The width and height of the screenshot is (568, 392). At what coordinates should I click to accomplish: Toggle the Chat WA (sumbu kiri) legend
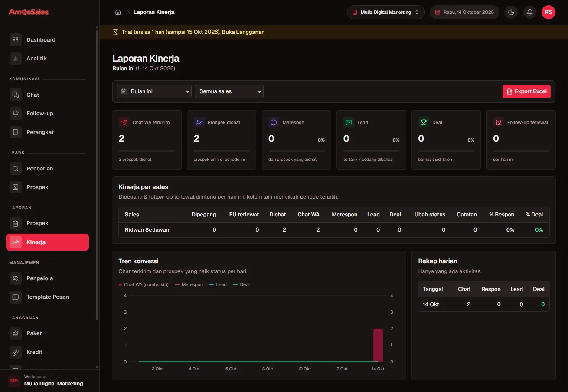point(144,285)
